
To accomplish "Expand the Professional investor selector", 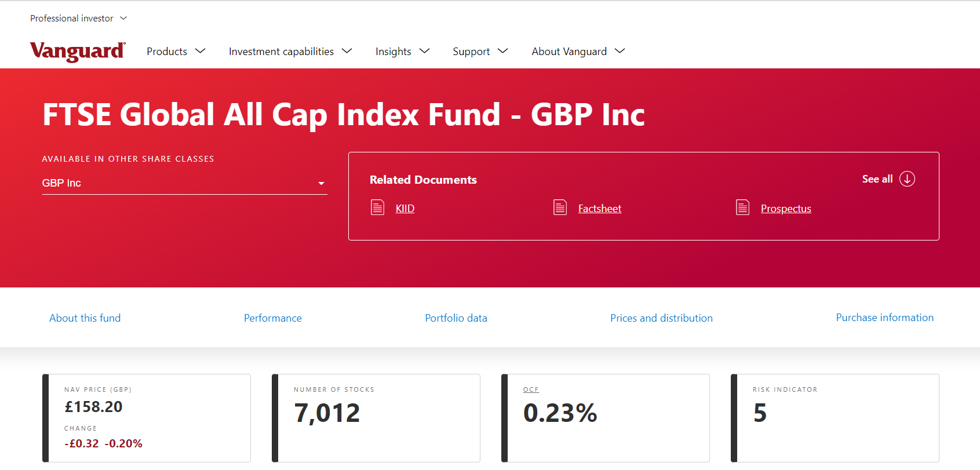I will tap(78, 19).
